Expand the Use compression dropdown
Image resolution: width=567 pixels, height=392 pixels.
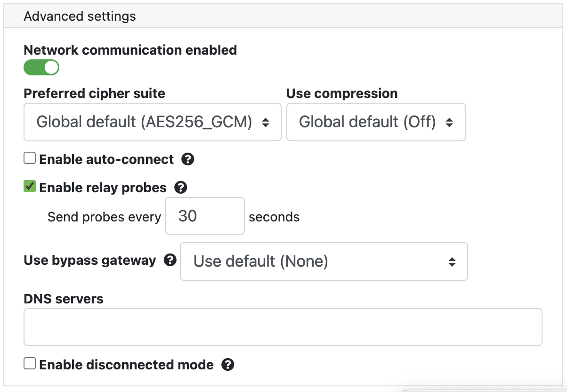[376, 122]
